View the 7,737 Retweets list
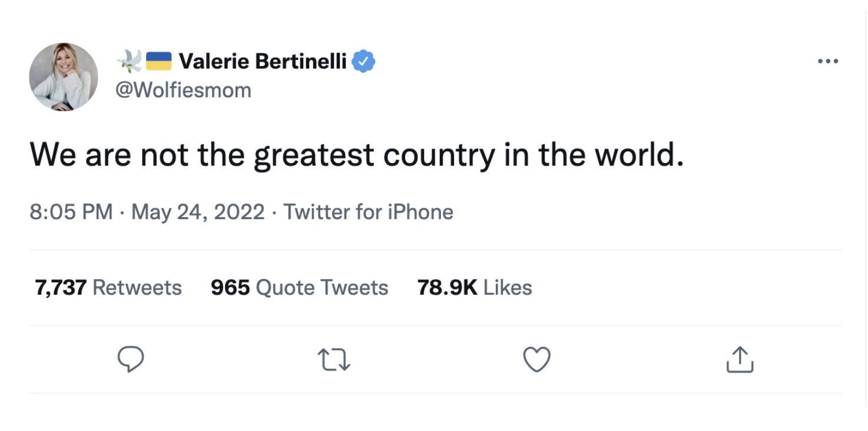The width and height of the screenshot is (868, 431). point(108,287)
